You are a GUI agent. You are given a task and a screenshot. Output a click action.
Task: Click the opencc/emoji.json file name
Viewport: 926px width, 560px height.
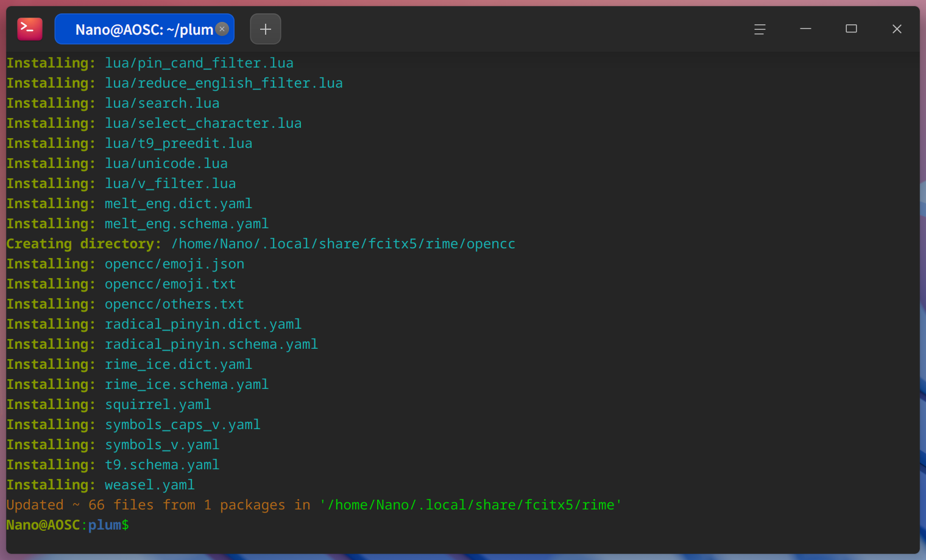[x=174, y=264]
